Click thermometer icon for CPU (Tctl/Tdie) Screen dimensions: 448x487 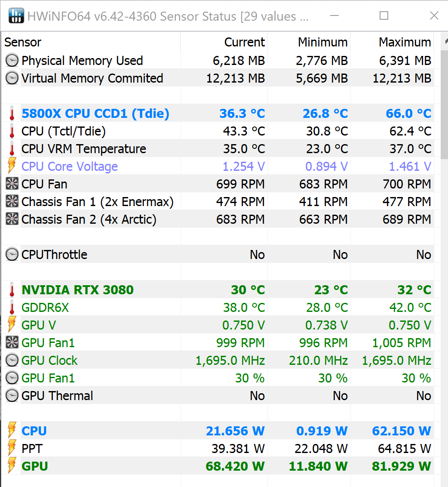point(12,131)
